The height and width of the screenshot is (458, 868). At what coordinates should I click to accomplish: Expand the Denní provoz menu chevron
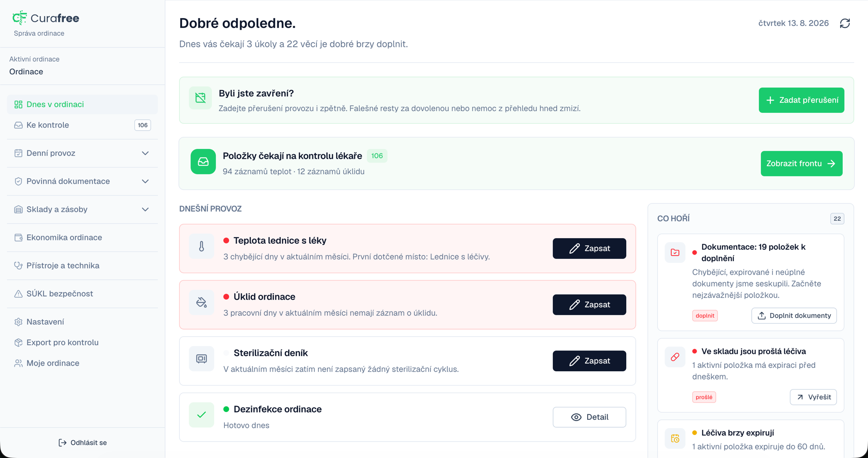[x=145, y=153]
